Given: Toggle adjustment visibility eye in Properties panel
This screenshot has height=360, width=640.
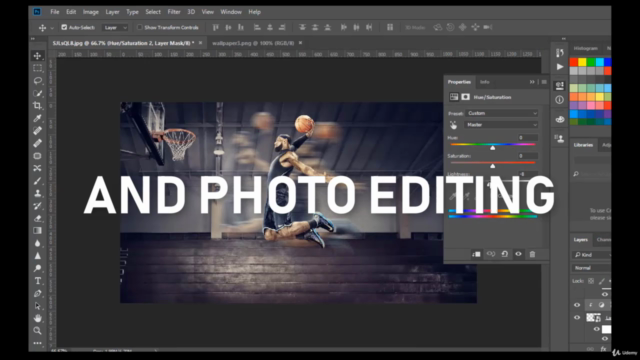Looking at the screenshot, I should click(x=518, y=254).
